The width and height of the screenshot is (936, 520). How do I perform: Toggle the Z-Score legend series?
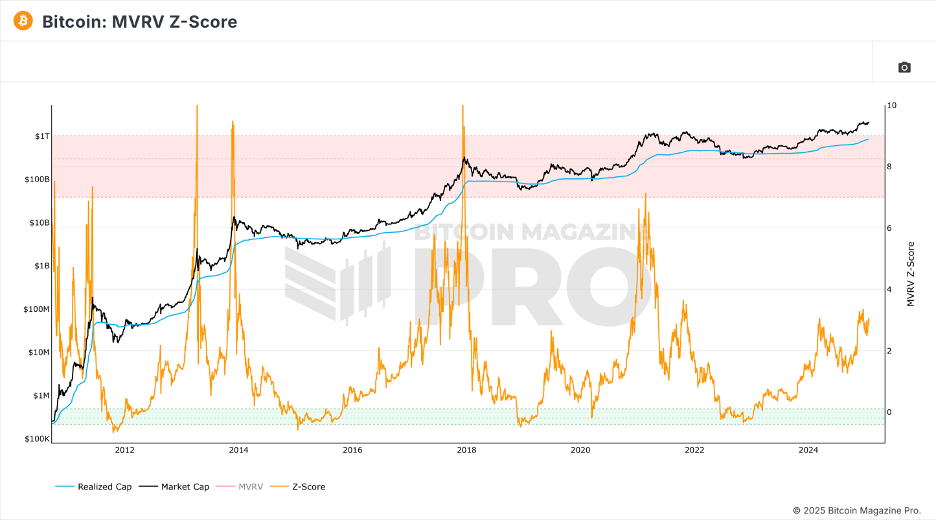[298, 487]
